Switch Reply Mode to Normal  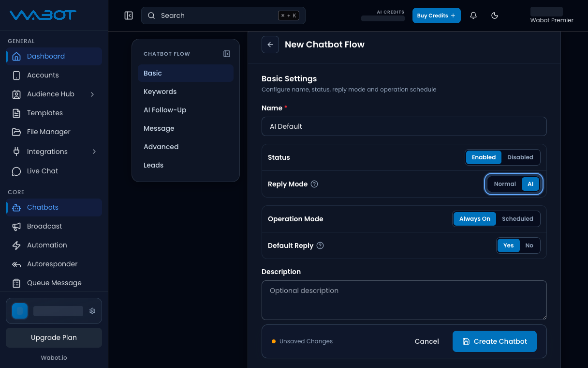click(x=505, y=184)
